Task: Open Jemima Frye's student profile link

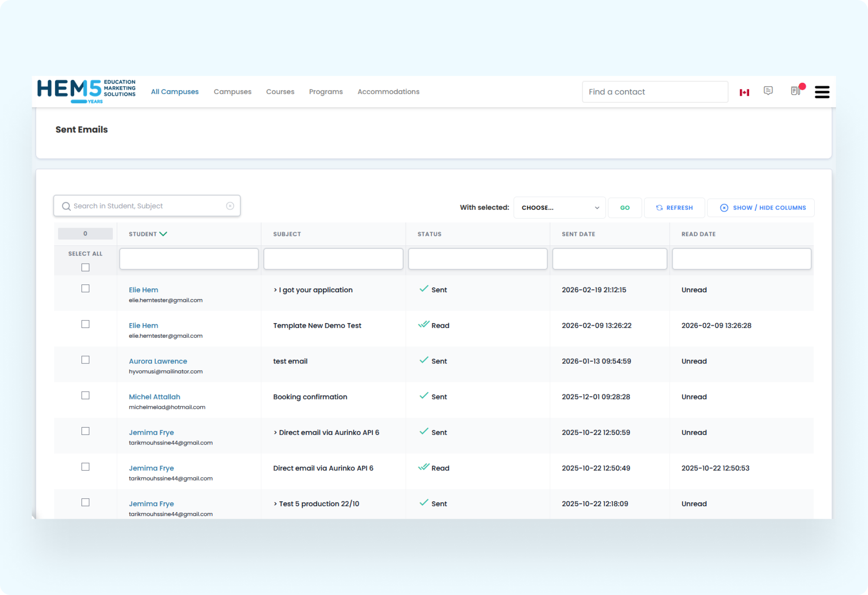Action: click(x=151, y=432)
